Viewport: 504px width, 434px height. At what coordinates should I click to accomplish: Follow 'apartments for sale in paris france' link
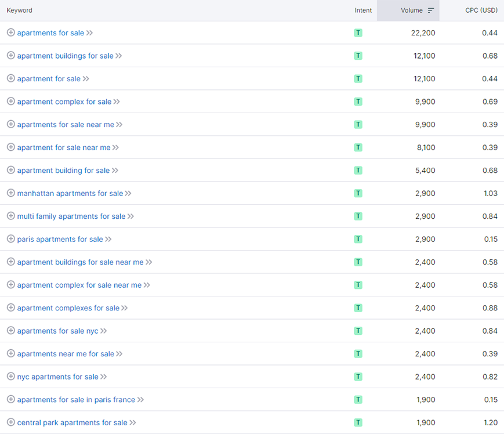pyautogui.click(x=76, y=400)
